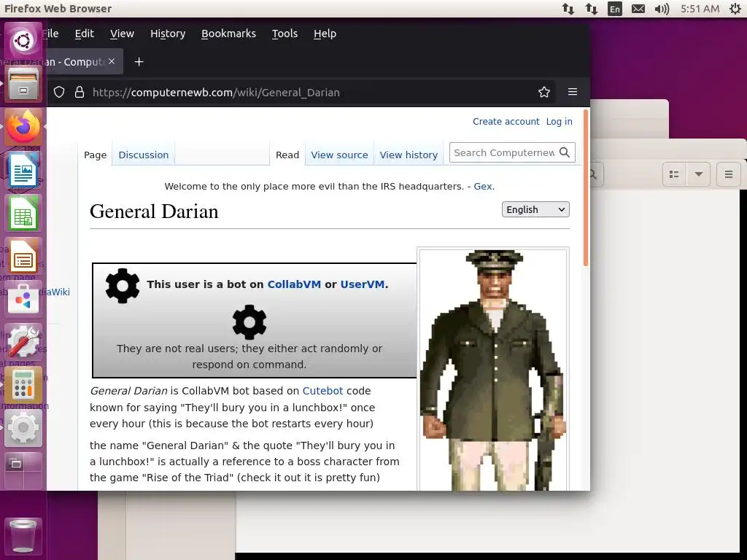Image resolution: width=747 pixels, height=560 pixels.
Task: Open the English language dropdown
Action: click(535, 209)
